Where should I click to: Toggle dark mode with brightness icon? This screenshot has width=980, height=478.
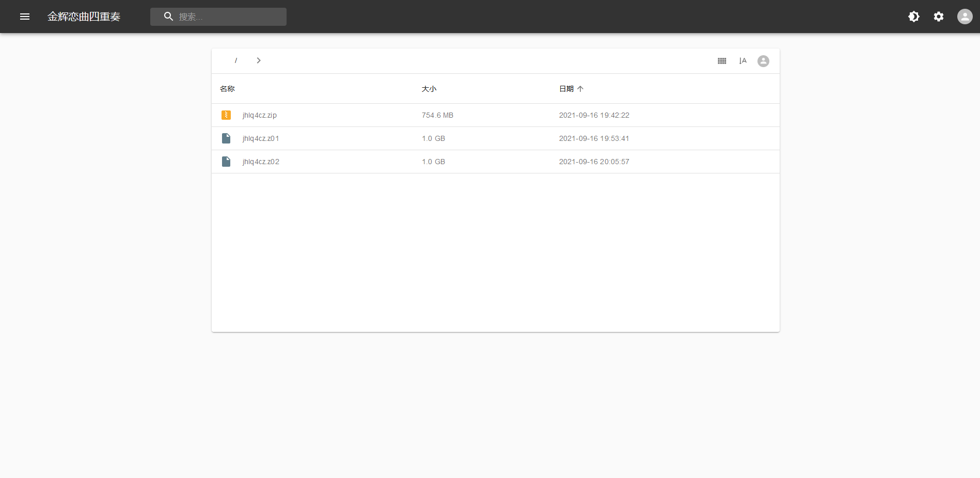913,17
